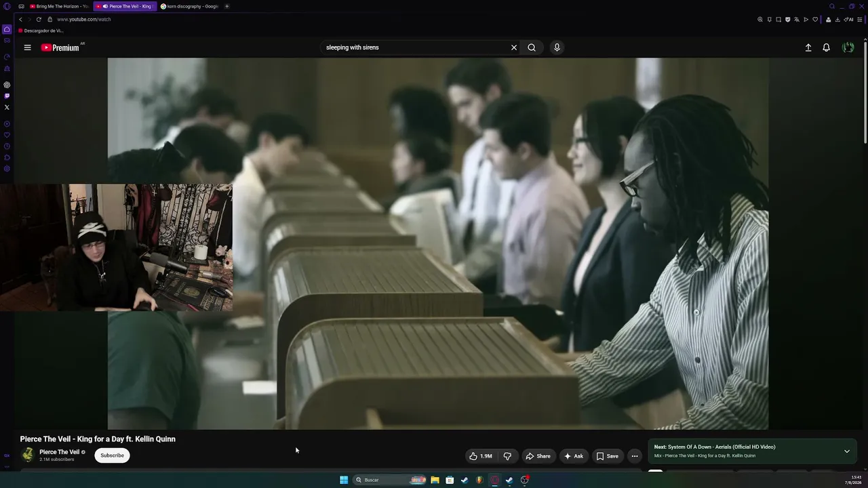This screenshot has height=488, width=868.
Task: Open the Ask AI button
Action: click(574, 456)
